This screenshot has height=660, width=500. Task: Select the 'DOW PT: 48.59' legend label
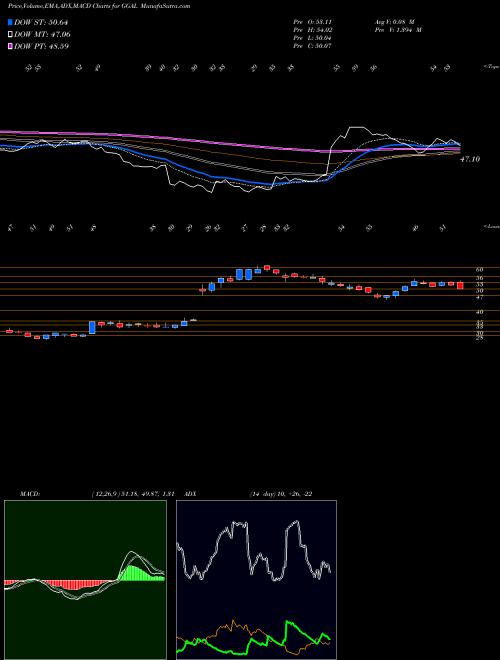[42, 46]
